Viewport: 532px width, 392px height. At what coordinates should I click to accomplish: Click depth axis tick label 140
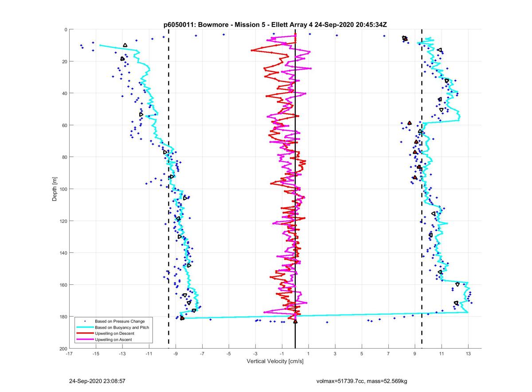(63, 253)
